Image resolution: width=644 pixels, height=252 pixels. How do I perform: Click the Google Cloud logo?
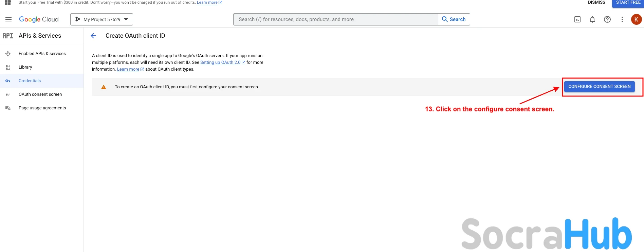pyautogui.click(x=39, y=19)
